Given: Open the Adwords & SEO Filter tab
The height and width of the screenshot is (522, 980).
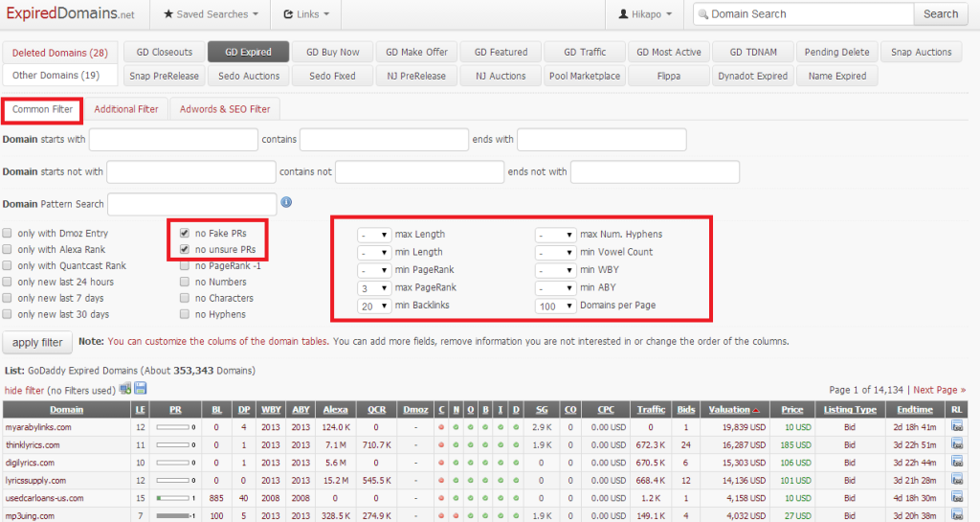Looking at the screenshot, I should point(225,109).
